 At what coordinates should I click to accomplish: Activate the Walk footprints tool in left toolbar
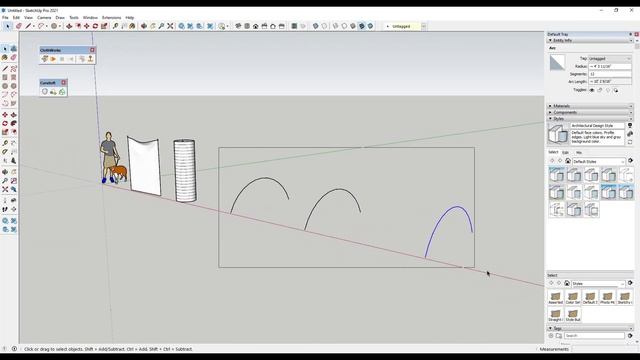[5, 209]
